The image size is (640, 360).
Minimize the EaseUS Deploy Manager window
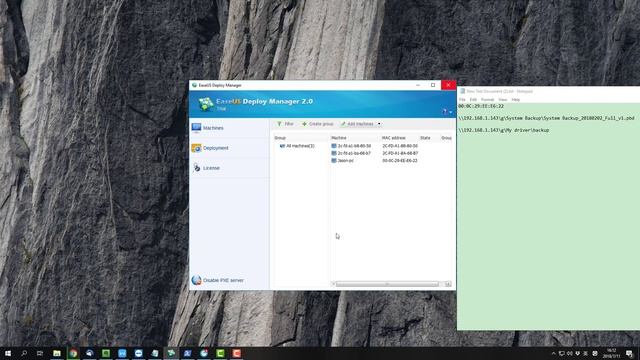(x=418, y=85)
